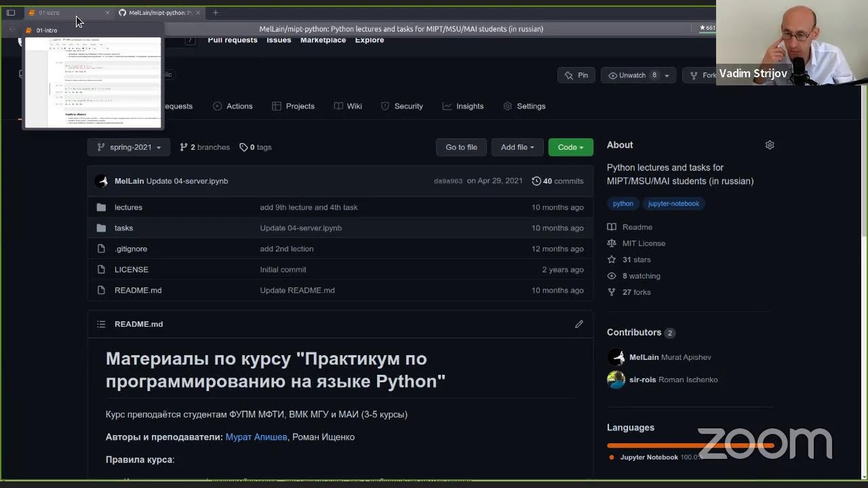Click the tasks folder icon

[102, 228]
